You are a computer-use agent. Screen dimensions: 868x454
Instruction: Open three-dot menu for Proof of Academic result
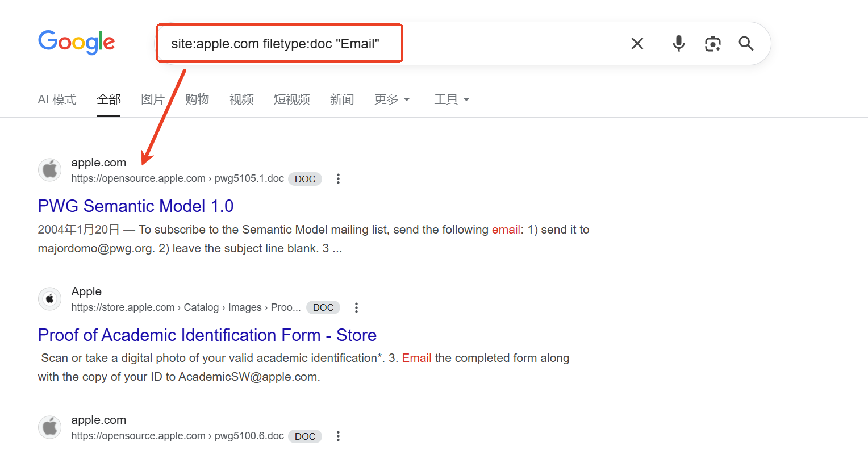[356, 307]
